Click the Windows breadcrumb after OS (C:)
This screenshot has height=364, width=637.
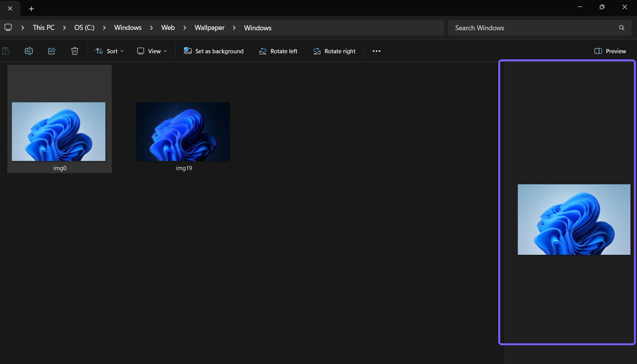pos(128,28)
